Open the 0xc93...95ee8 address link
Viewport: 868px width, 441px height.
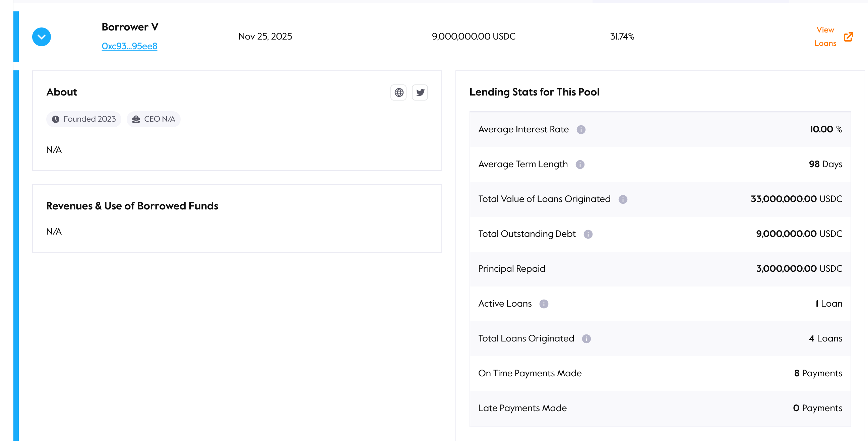(x=129, y=46)
